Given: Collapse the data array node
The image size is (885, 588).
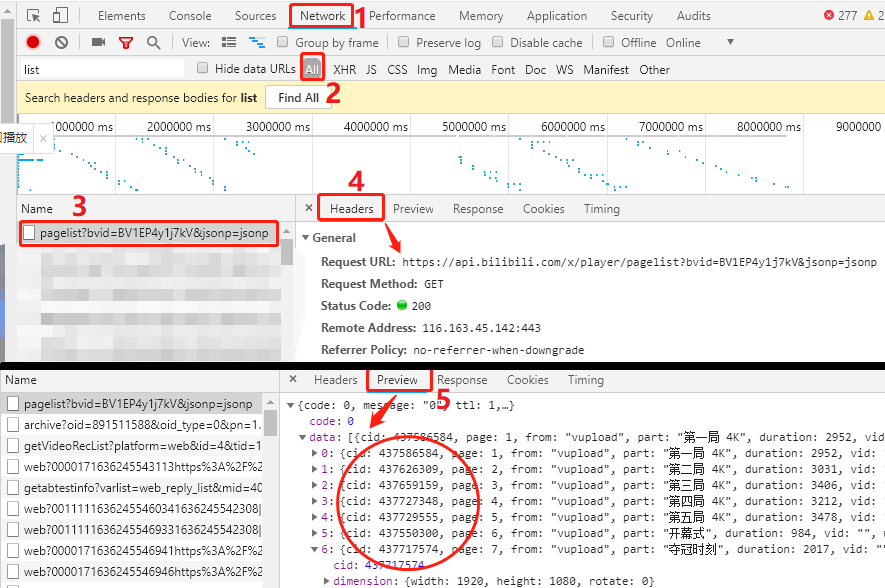Looking at the screenshot, I should (303, 437).
